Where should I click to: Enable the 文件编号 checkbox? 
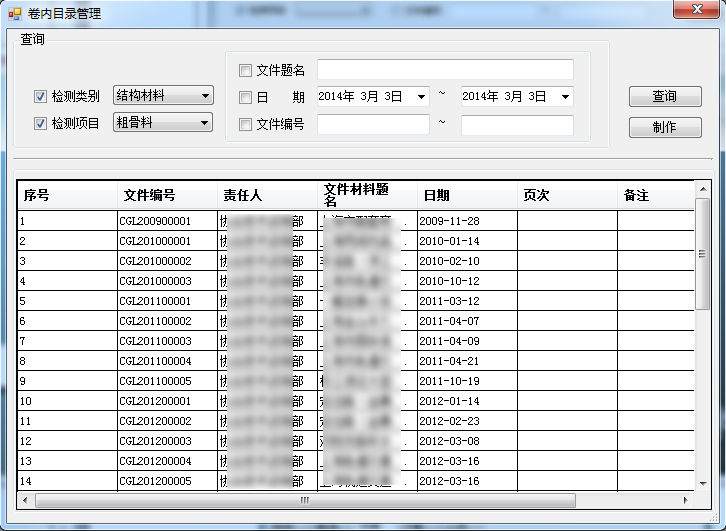click(245, 124)
